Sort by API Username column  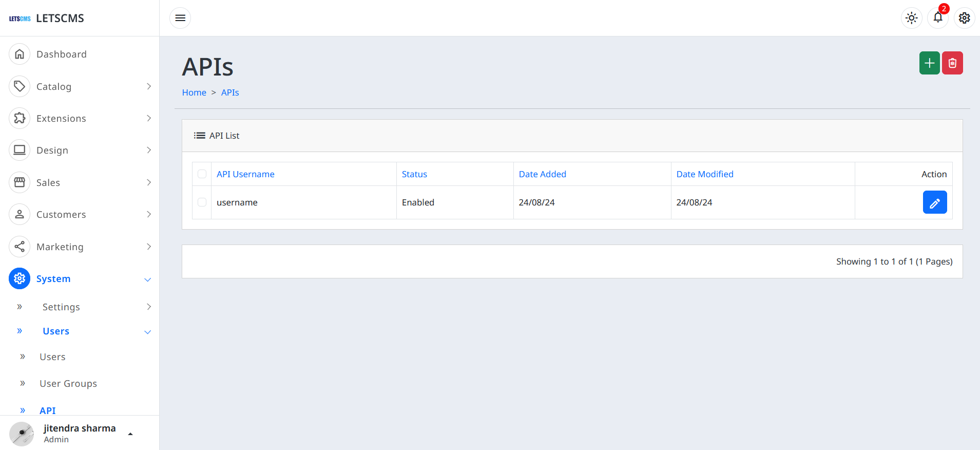(245, 174)
